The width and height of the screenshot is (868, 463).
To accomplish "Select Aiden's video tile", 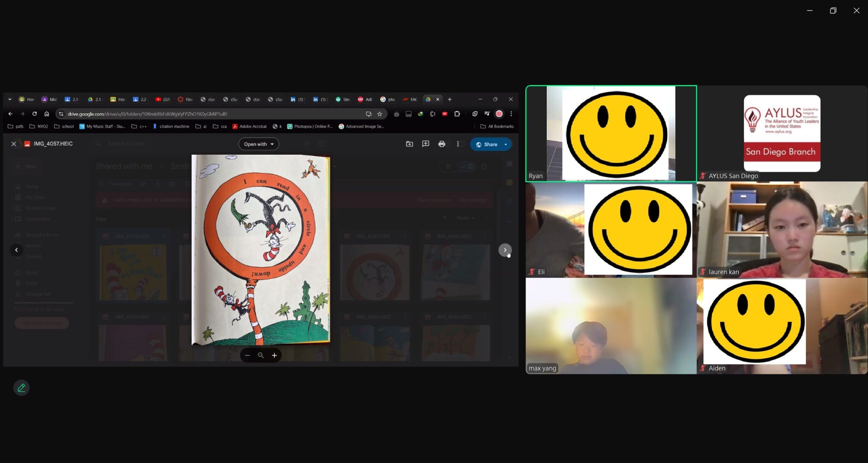I will [x=782, y=326].
